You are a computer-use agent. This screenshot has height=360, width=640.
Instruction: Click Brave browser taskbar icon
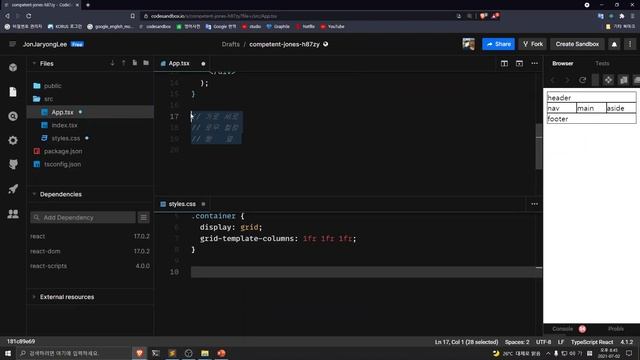tap(140, 353)
